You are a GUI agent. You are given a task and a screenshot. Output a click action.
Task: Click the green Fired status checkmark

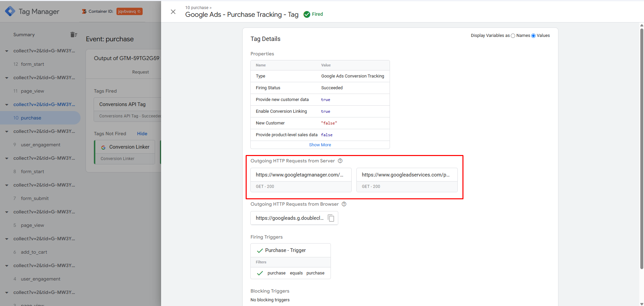307,14
